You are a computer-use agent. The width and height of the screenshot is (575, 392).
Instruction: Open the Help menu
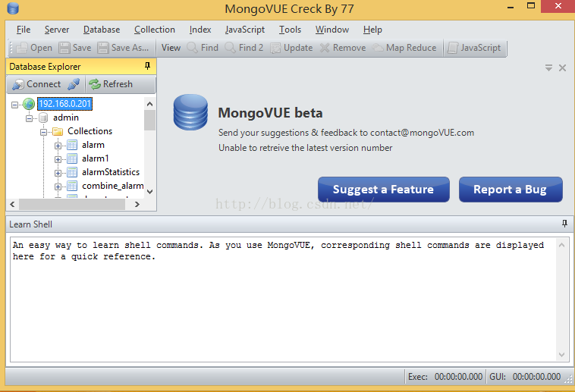[x=372, y=30]
